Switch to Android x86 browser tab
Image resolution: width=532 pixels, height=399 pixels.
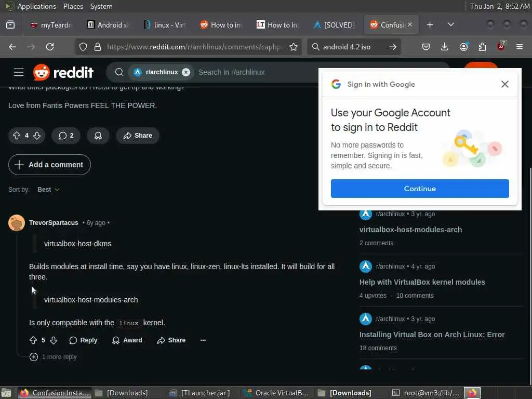(x=108, y=25)
